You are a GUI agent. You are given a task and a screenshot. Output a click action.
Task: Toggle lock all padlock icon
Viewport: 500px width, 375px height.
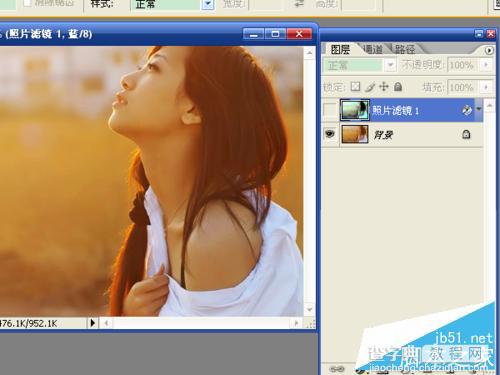(398, 87)
